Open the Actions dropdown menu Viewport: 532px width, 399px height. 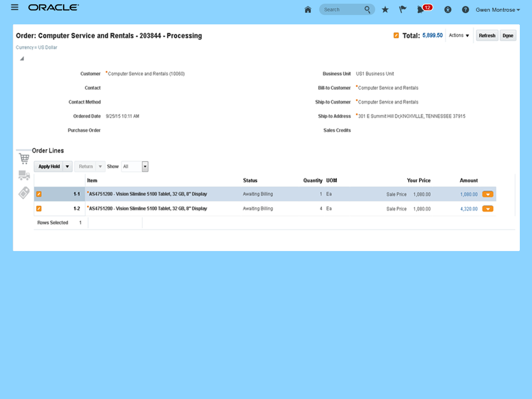coord(459,35)
